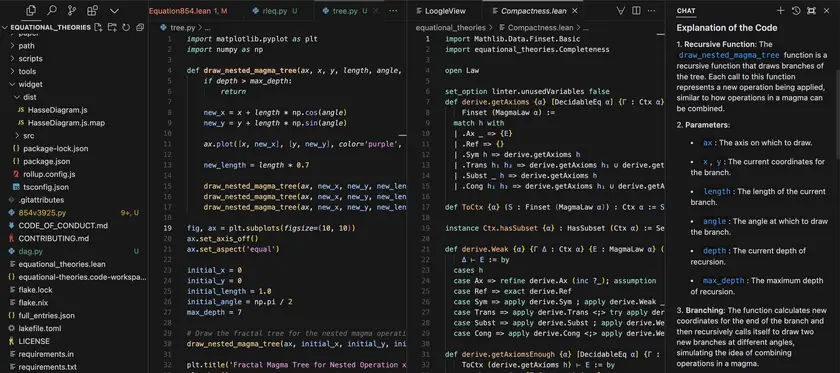This screenshot has height=373, width=840.
Task: Collapse all folders in Explorer
Action: pyautogui.click(x=140, y=27)
